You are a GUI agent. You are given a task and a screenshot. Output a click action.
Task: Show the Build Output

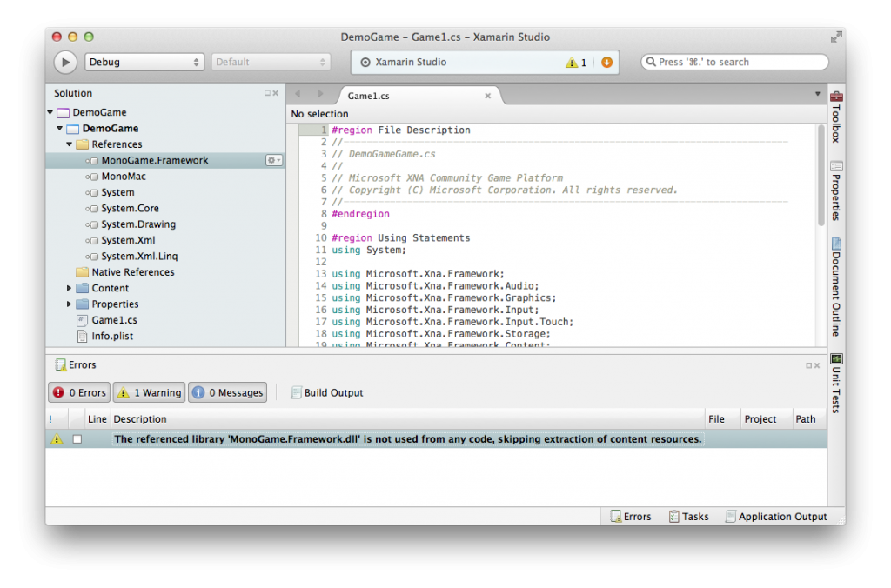pos(327,392)
